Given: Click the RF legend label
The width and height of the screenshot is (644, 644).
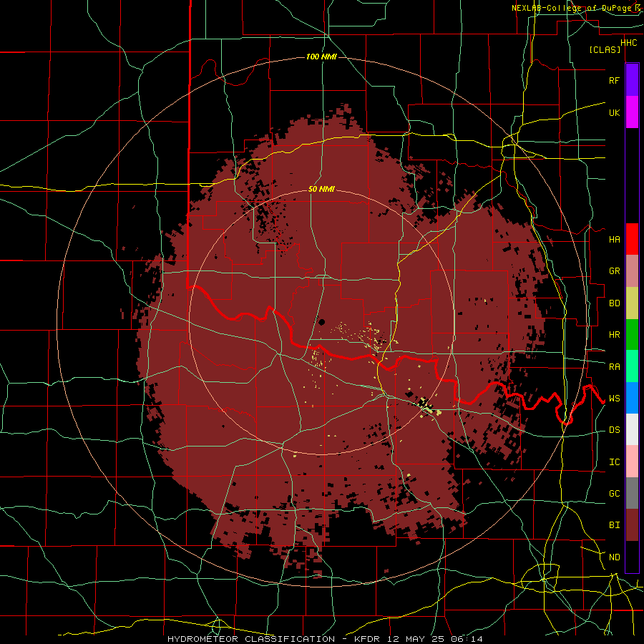Looking at the screenshot, I should coord(614,80).
